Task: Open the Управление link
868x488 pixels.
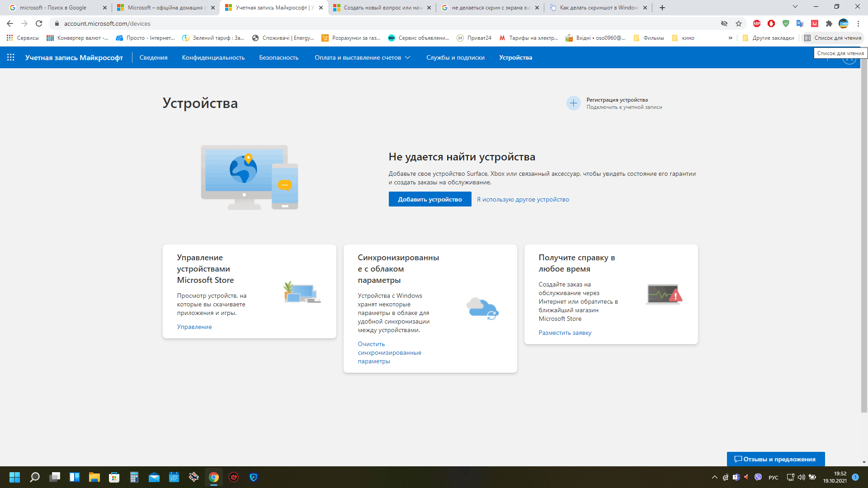Action: pyautogui.click(x=194, y=327)
